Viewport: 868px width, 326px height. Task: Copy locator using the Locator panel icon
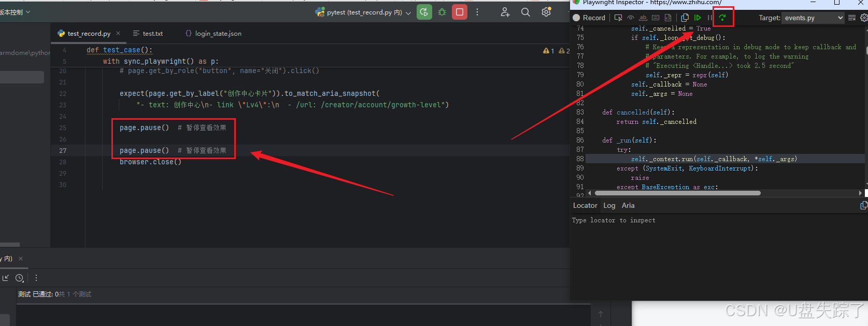(863, 205)
